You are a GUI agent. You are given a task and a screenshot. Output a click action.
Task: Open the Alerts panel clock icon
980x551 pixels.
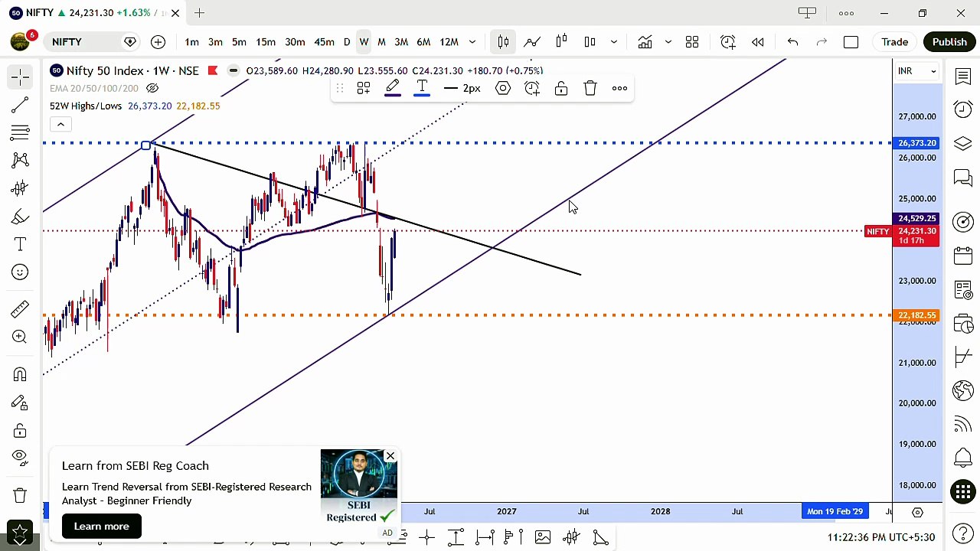pyautogui.click(x=963, y=109)
